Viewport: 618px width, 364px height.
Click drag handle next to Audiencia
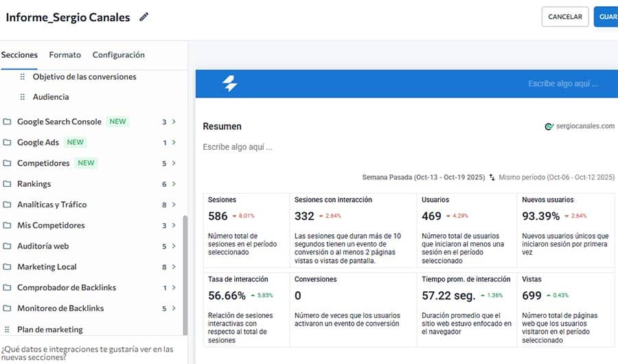click(23, 97)
